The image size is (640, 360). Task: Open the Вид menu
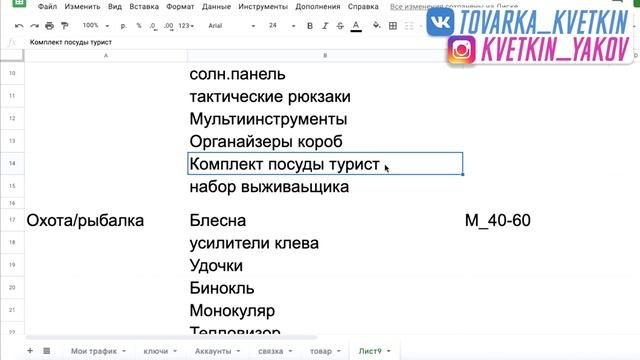(115, 7)
